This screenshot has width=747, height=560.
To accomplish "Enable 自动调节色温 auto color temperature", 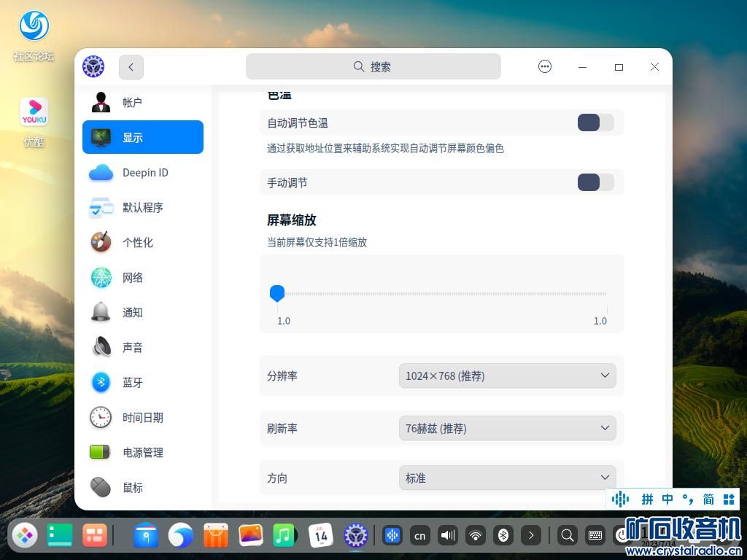I will click(x=595, y=122).
